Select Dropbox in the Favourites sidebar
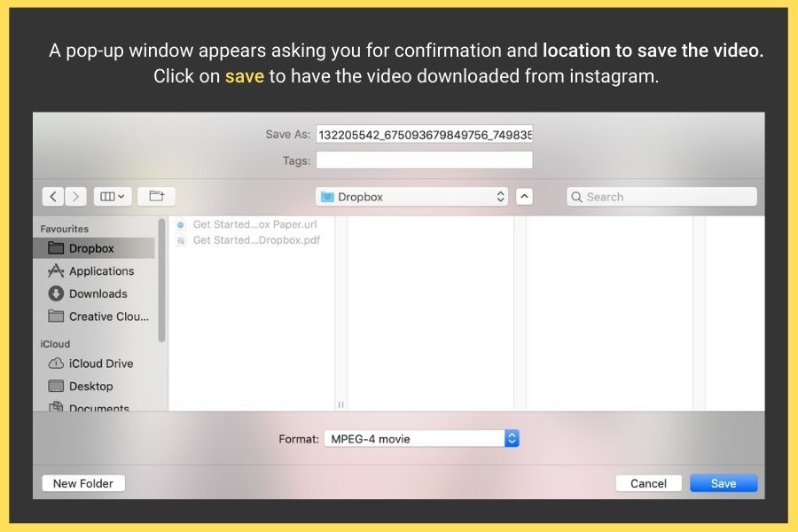798x532 pixels. [94, 248]
